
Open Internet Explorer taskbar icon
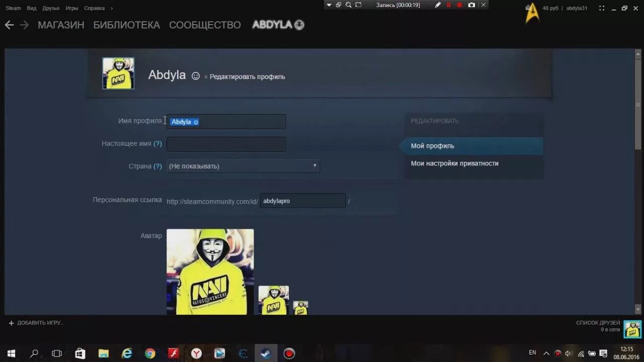(x=127, y=353)
